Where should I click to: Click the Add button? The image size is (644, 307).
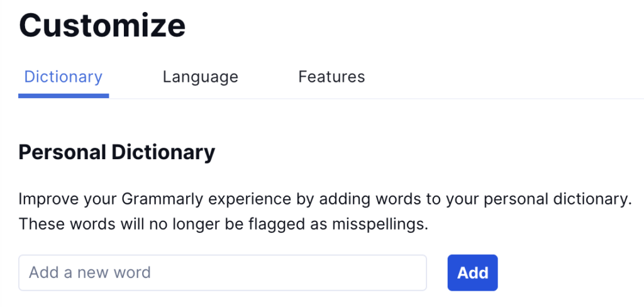472,272
